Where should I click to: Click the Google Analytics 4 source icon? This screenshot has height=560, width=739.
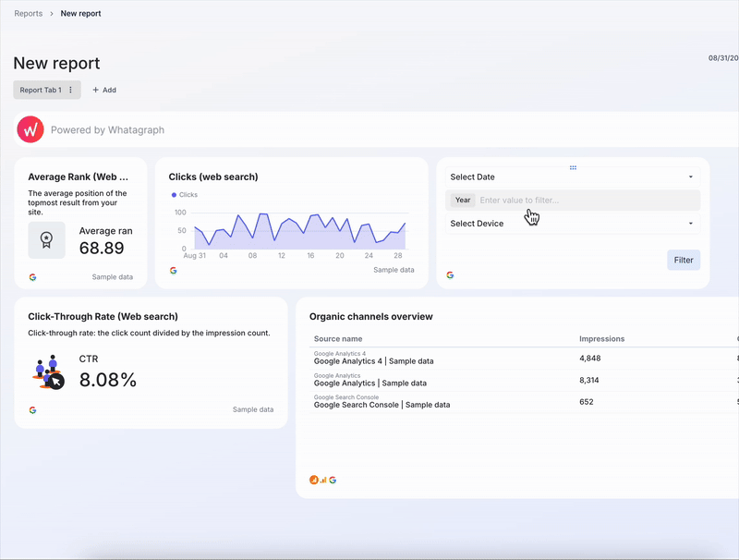(x=313, y=480)
